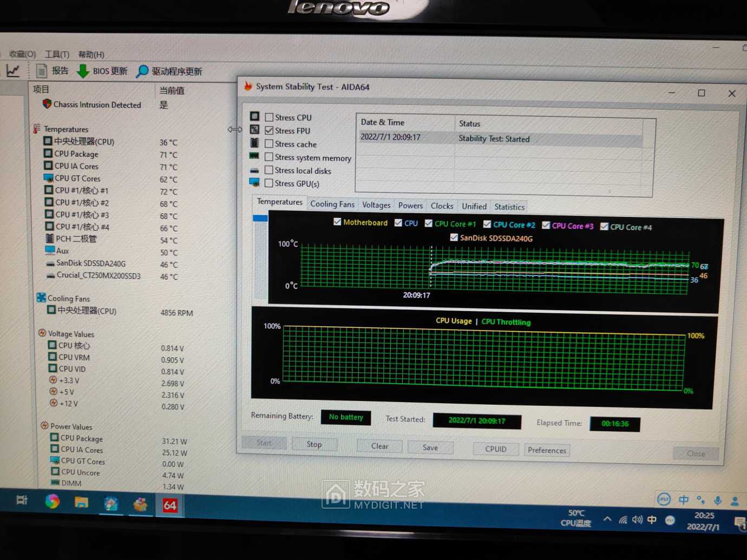Switch to the Clocks tab
Screen dimensions: 747x560
442,206
